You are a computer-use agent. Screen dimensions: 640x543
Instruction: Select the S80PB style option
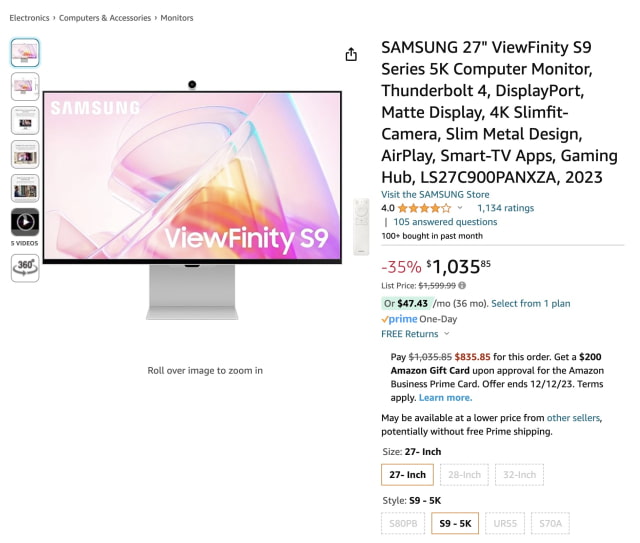pos(403,523)
